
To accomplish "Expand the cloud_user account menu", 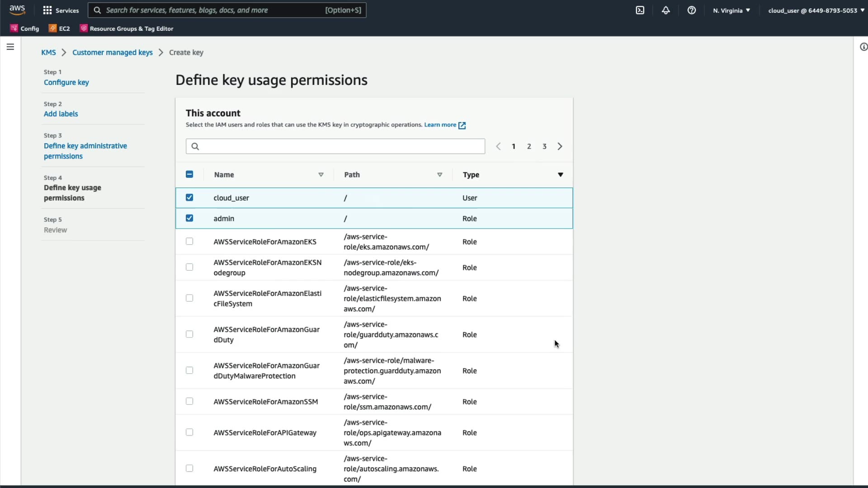I will (x=816, y=10).
